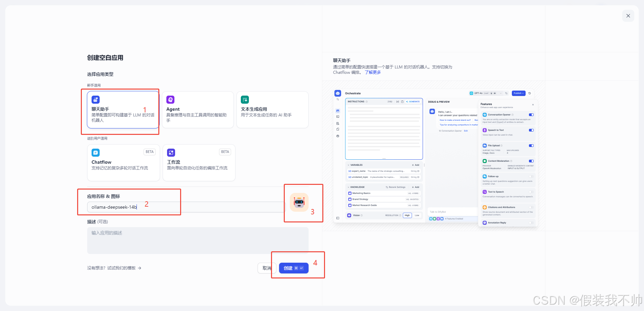
Task: Click Text to Speech icon in preview
Action: click(x=485, y=192)
